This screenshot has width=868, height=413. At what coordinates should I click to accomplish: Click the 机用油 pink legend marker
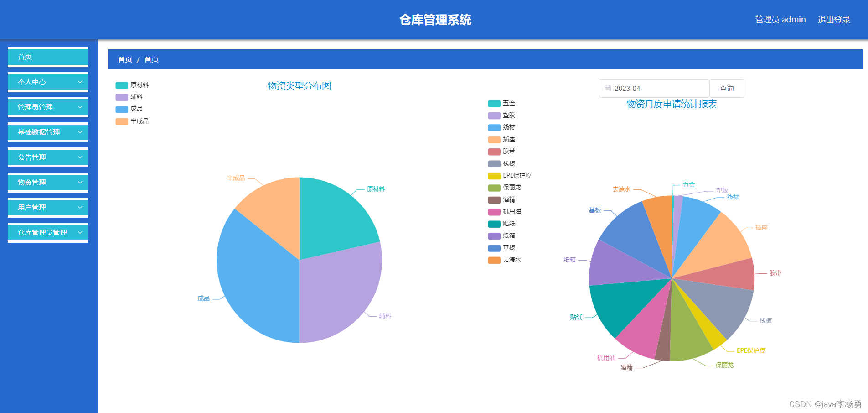click(494, 211)
